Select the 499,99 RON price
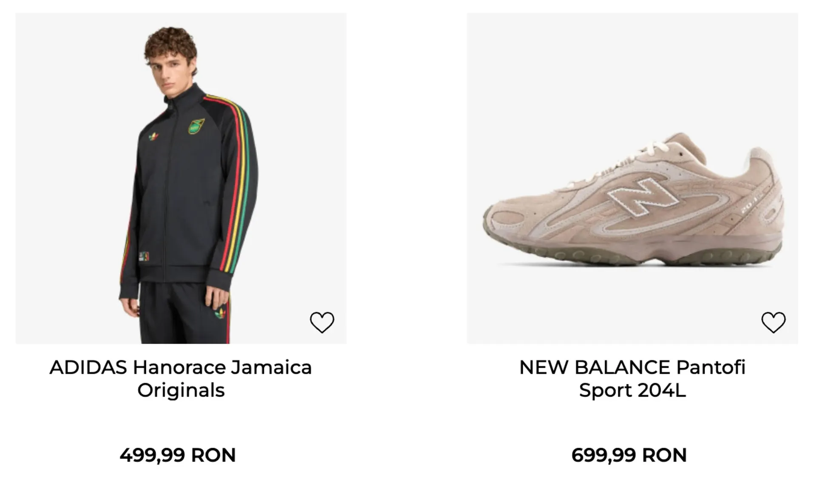 (x=178, y=455)
